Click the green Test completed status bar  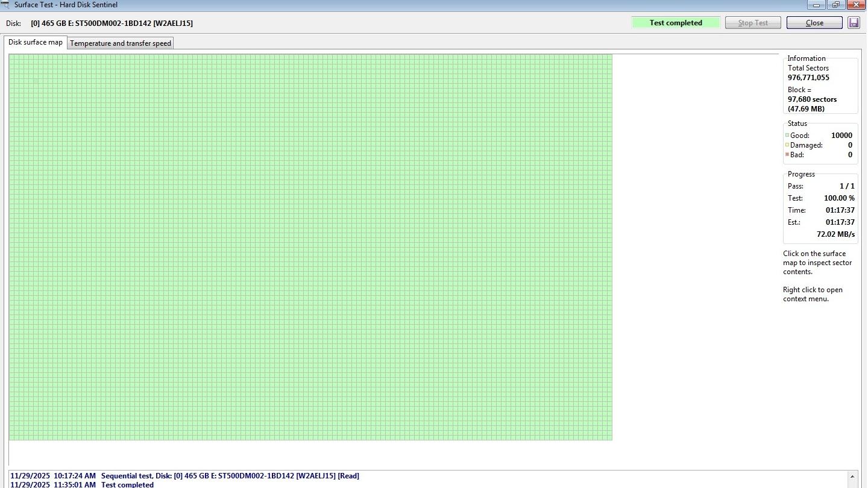pos(675,23)
